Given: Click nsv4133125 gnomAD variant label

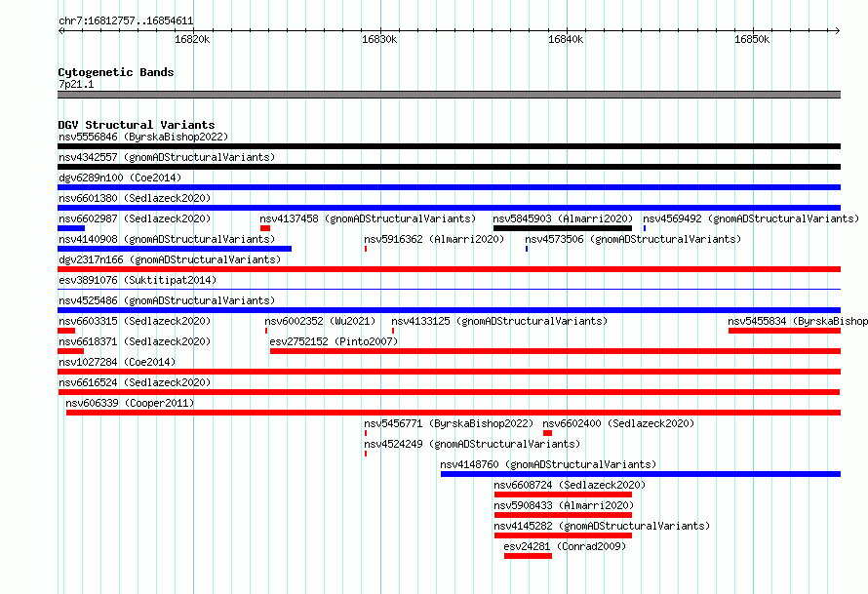Looking at the screenshot, I should coord(499,321).
